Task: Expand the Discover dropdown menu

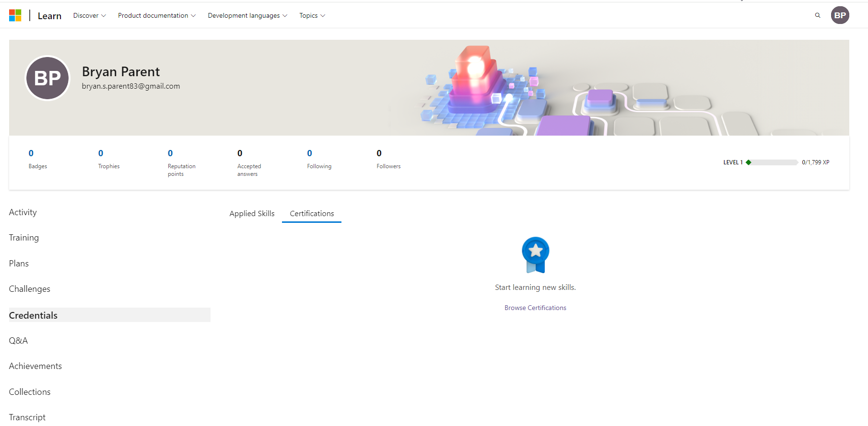Action: [x=89, y=15]
